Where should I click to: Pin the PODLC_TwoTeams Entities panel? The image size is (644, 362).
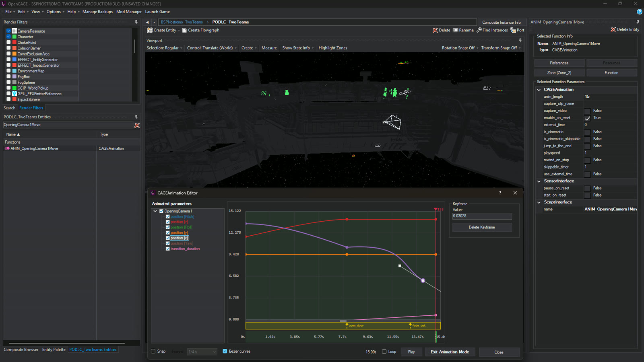pos(136,117)
